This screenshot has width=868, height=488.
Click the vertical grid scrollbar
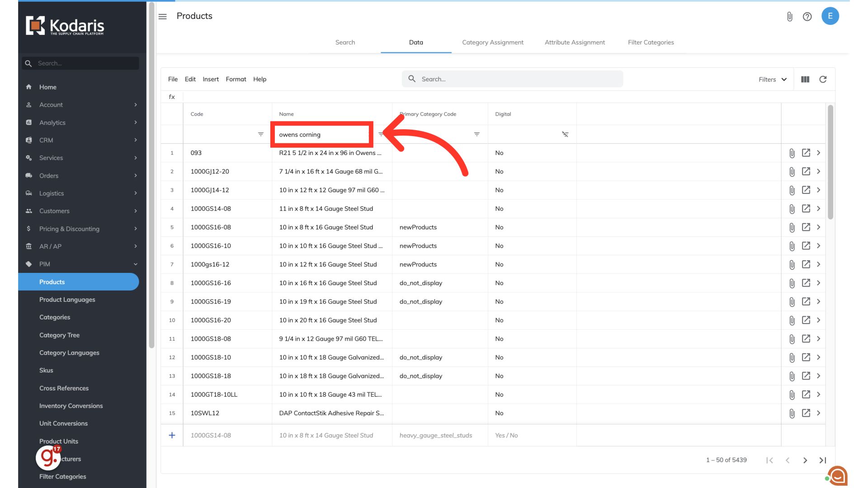point(830,163)
